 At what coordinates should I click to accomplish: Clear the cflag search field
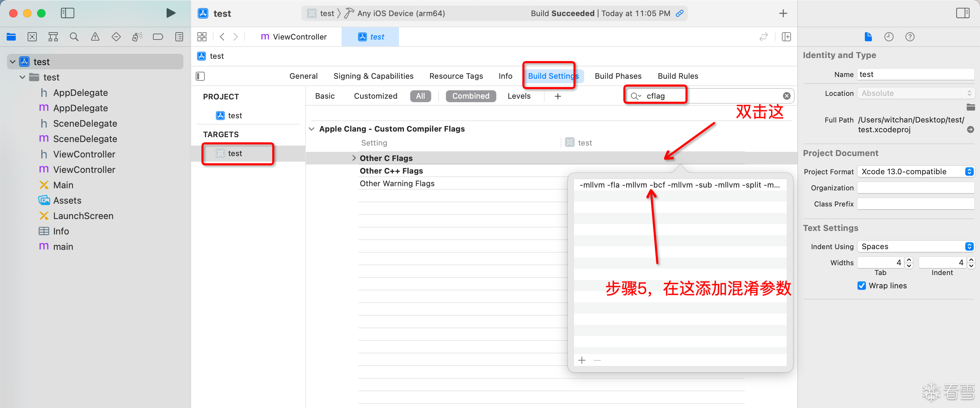(x=786, y=96)
